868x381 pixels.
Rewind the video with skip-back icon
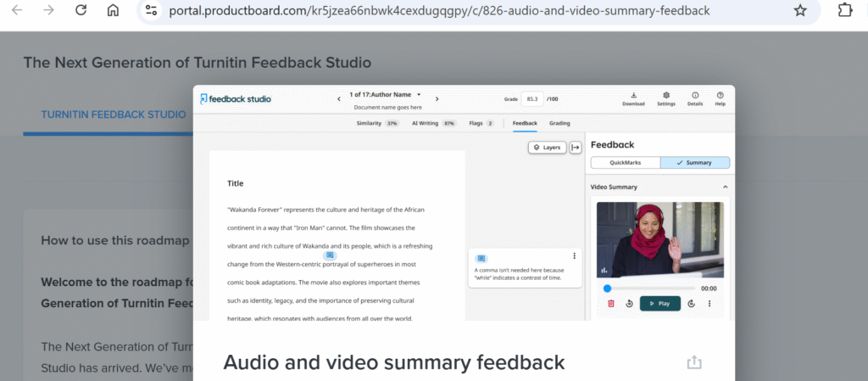(630, 304)
